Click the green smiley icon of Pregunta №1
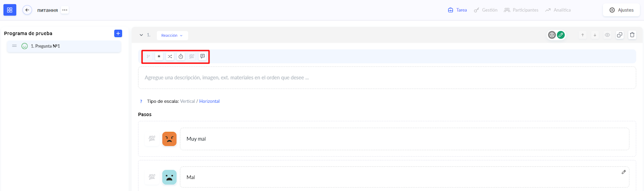 pos(25,46)
